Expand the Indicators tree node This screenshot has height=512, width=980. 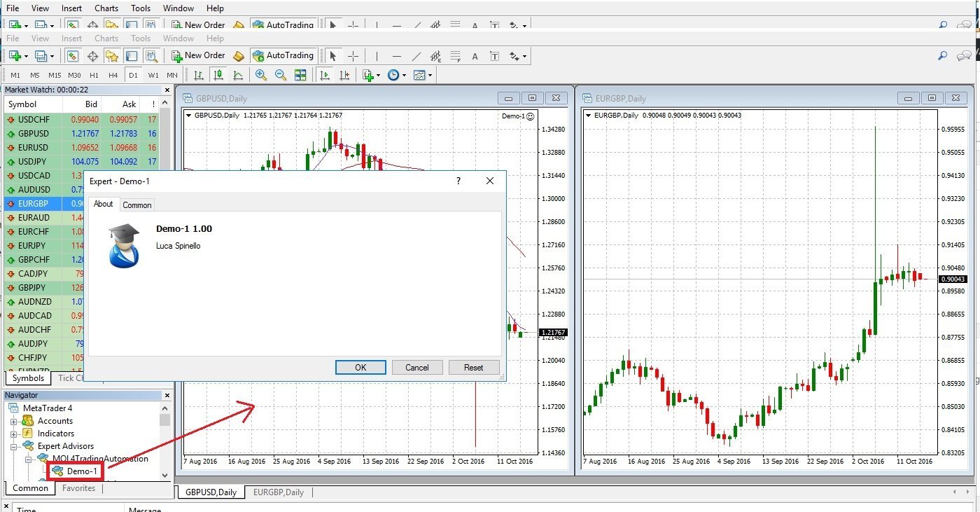tap(13, 434)
